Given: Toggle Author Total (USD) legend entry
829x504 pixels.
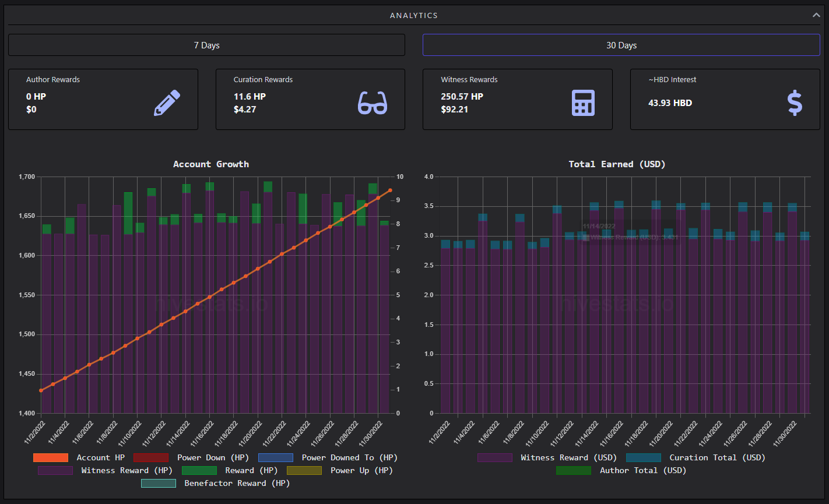Looking at the screenshot, I should [621, 470].
